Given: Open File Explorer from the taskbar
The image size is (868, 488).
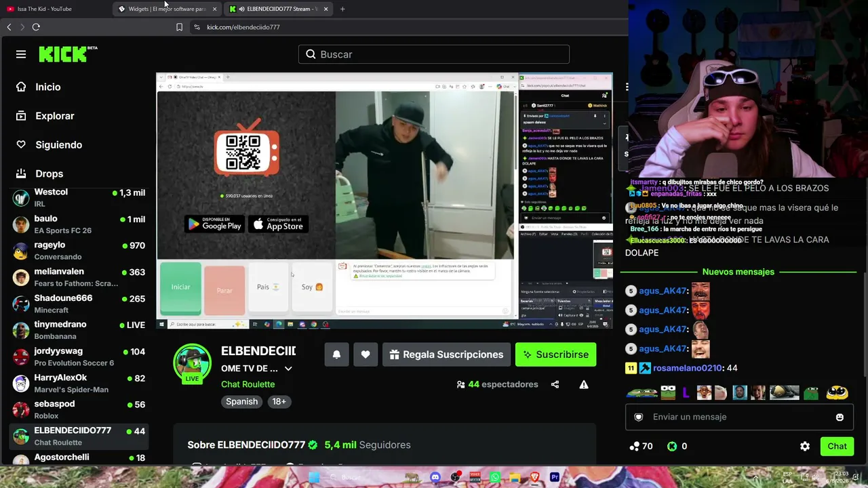Looking at the screenshot, I should pos(515,477).
